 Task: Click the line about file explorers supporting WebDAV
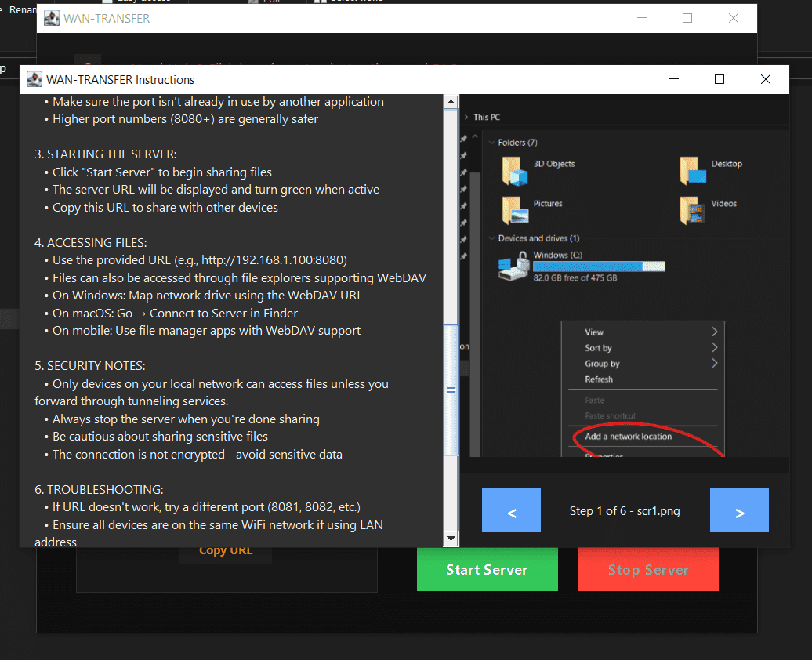point(235,278)
